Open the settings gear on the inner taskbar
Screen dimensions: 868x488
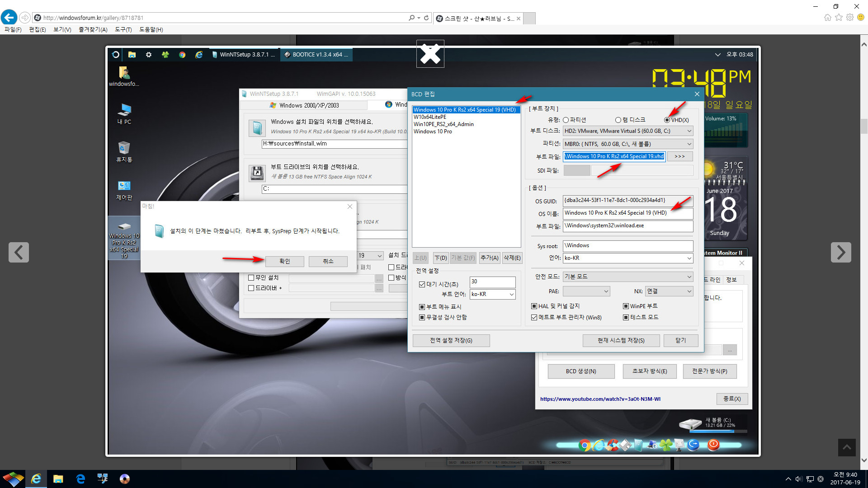tap(149, 55)
